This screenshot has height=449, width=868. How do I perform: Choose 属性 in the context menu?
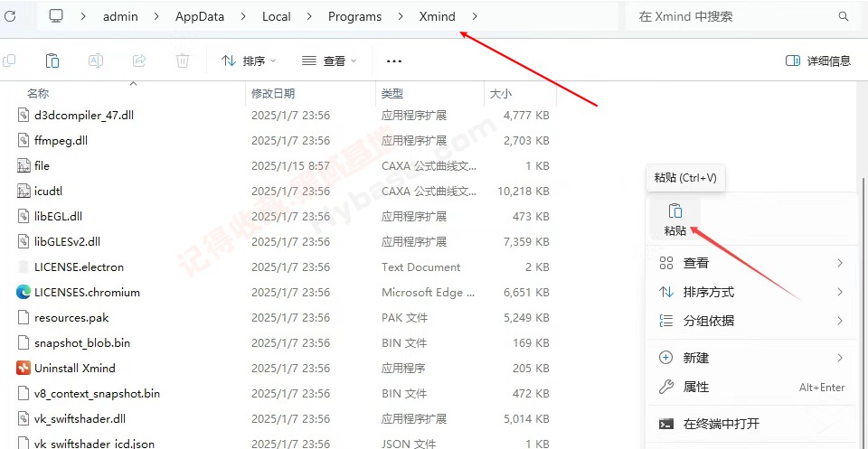click(751, 387)
